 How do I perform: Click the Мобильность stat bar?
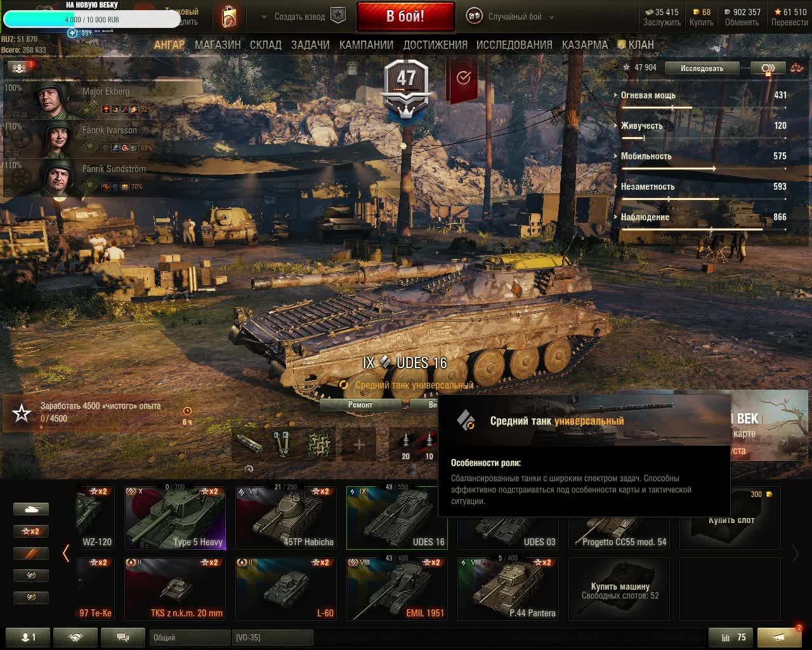pos(704,168)
